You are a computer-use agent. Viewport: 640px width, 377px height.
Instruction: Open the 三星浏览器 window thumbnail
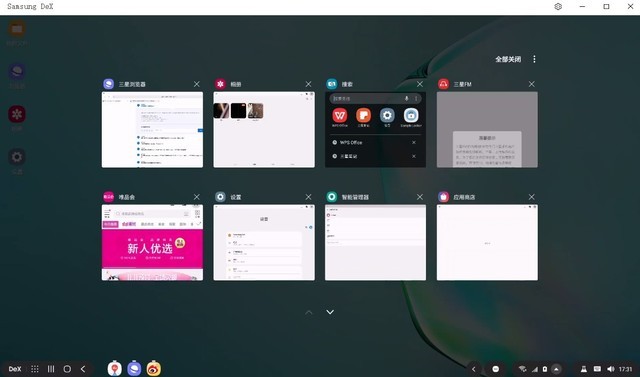click(152, 130)
